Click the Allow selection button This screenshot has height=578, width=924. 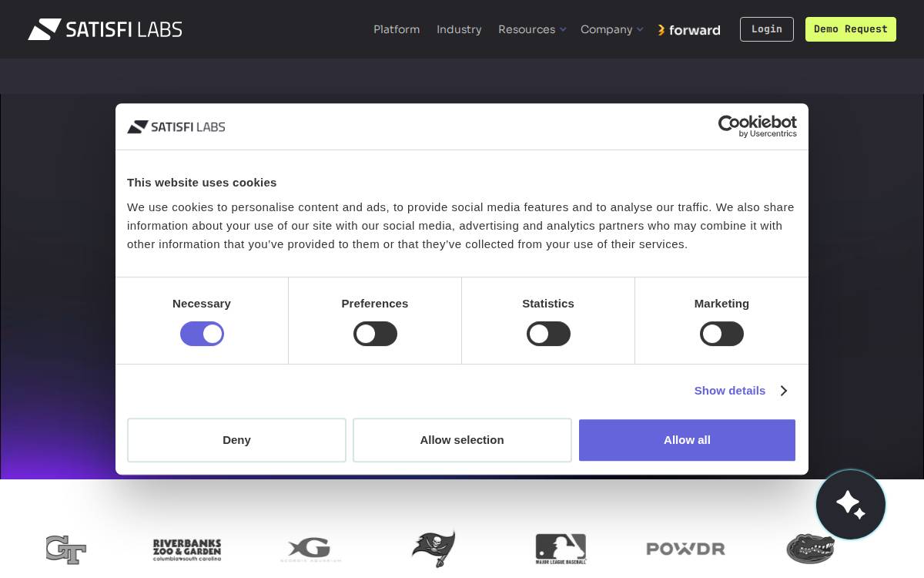462,440
